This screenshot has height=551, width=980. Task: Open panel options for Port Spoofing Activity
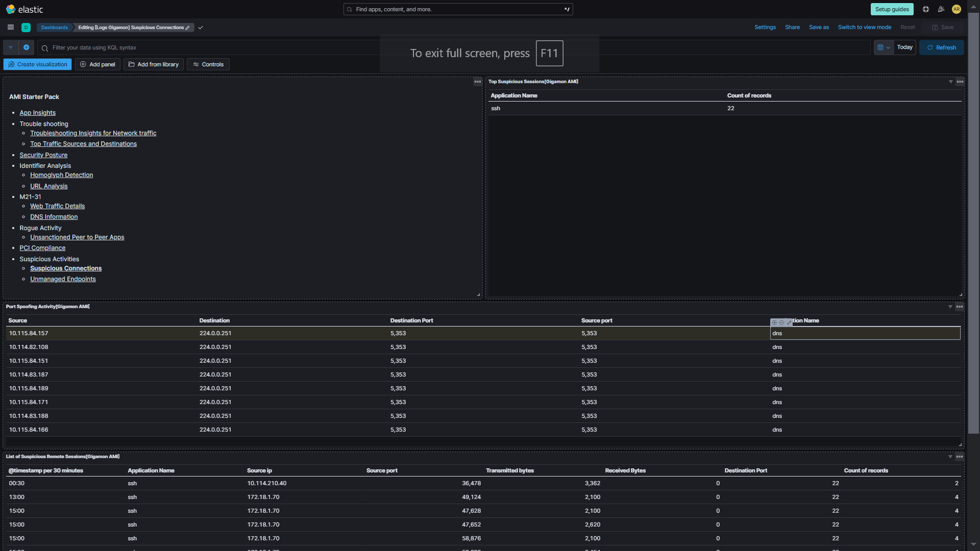(x=960, y=307)
